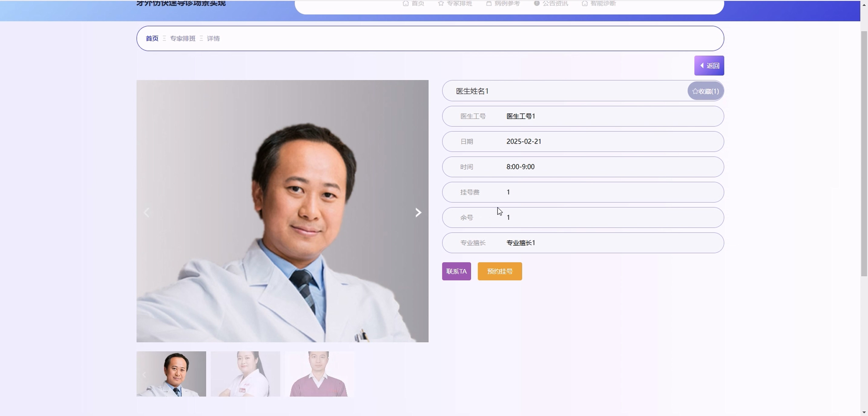The image size is (868, 416).
Task: Click the vertical page scrollbar
Action: (864, 154)
